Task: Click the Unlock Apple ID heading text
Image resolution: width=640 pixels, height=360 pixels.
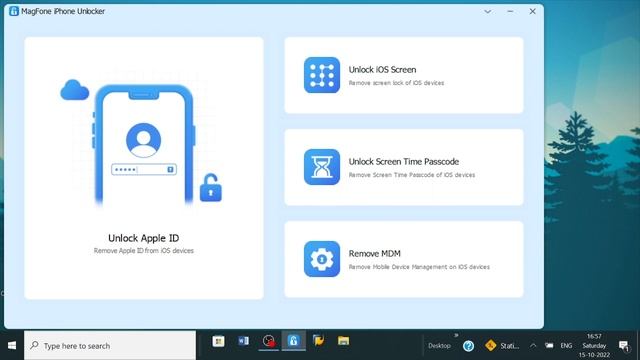Action: pos(144,238)
